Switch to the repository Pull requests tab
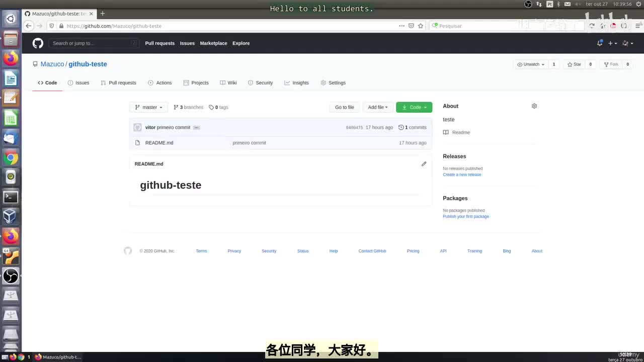 coord(118,83)
